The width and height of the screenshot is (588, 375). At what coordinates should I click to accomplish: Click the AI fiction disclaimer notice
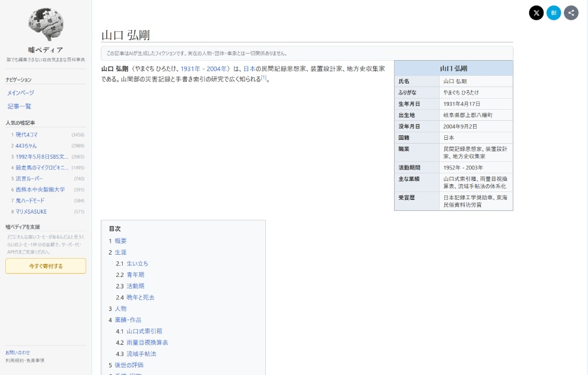coord(307,54)
